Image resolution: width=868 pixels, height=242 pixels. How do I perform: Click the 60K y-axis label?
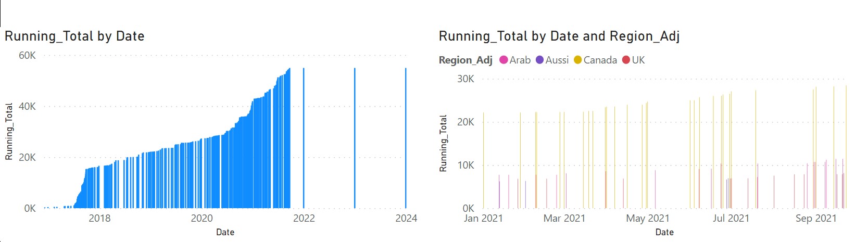pos(28,55)
